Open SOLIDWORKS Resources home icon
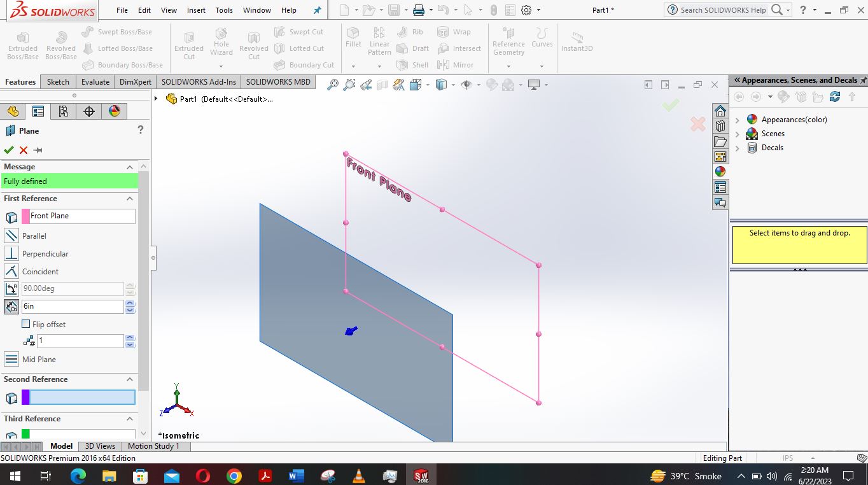The width and height of the screenshot is (868, 485). [x=720, y=111]
